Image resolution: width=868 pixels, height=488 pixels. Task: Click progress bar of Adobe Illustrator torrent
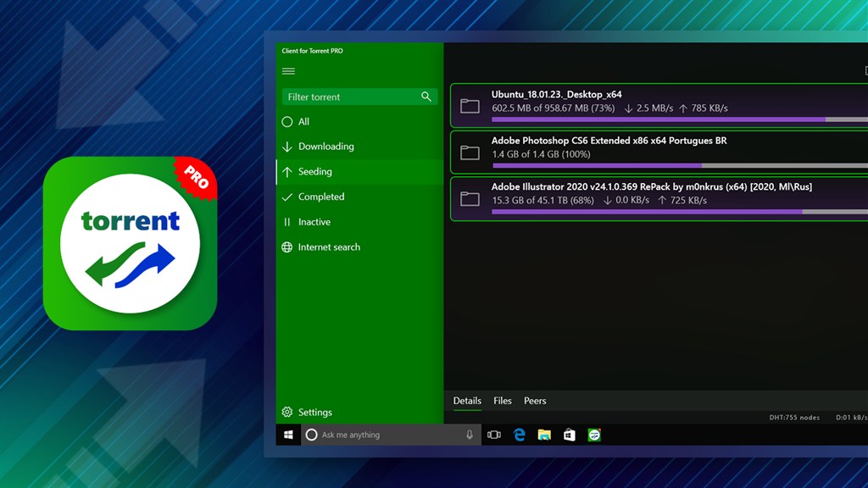[680, 212]
